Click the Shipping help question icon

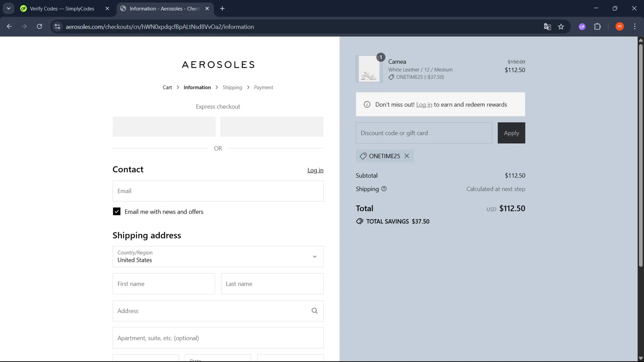(x=384, y=189)
